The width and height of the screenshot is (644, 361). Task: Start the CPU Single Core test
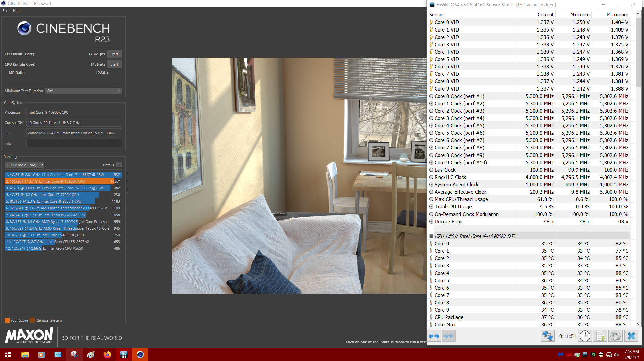tap(114, 64)
